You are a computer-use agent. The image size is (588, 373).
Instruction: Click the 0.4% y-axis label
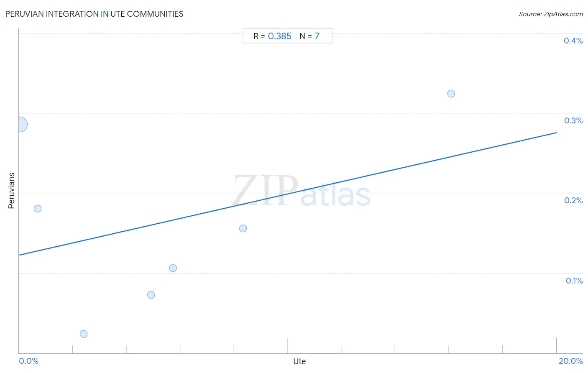[x=573, y=41]
